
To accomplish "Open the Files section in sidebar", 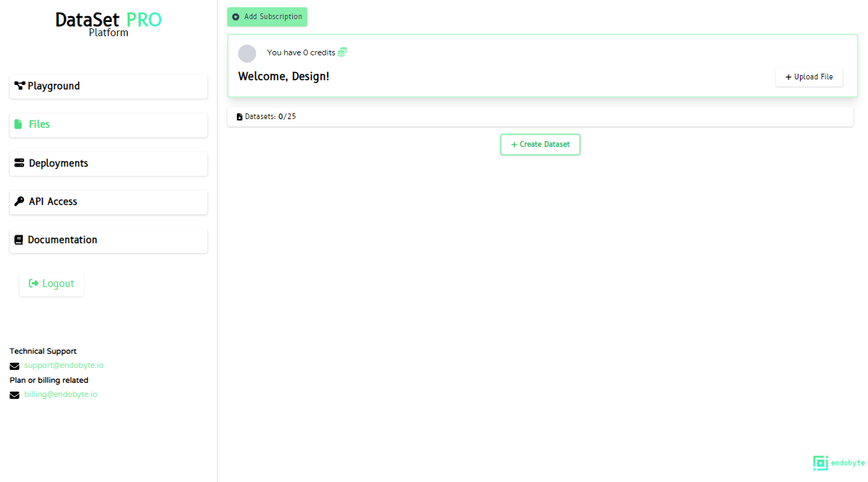I will (x=108, y=125).
